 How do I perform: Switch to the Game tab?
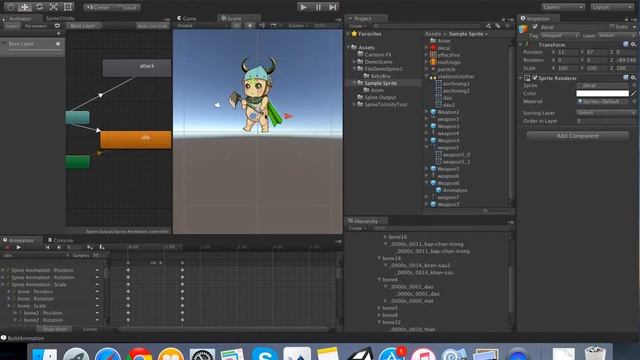point(187,18)
